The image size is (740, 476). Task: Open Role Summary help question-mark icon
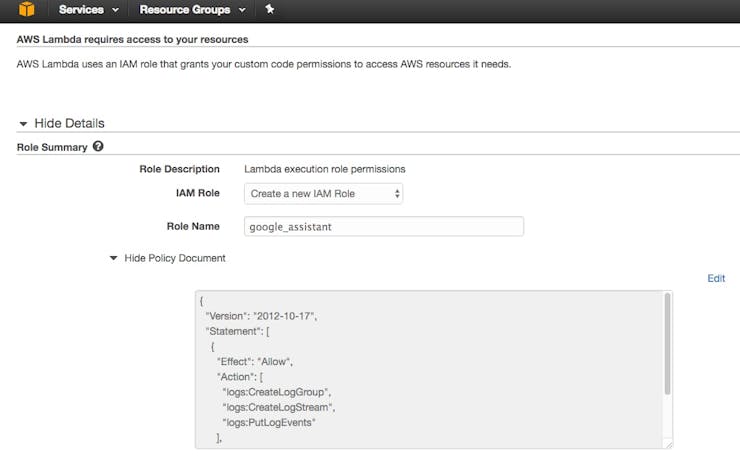coord(98,146)
